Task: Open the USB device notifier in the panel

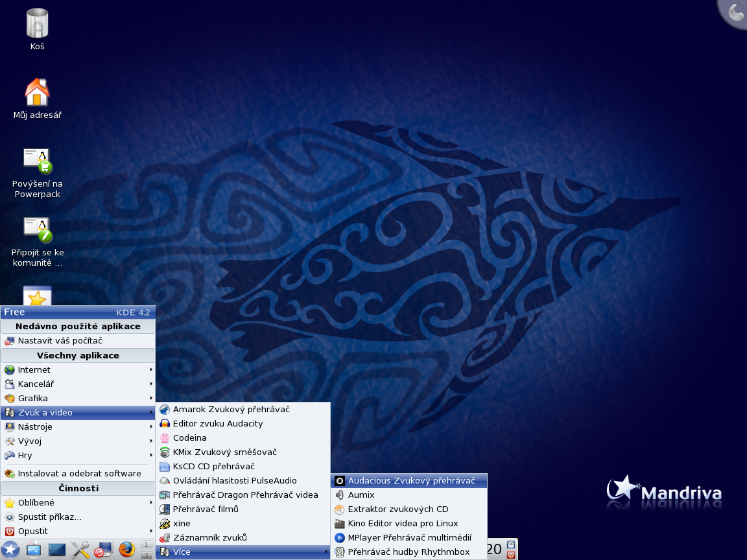Action: coord(33,550)
